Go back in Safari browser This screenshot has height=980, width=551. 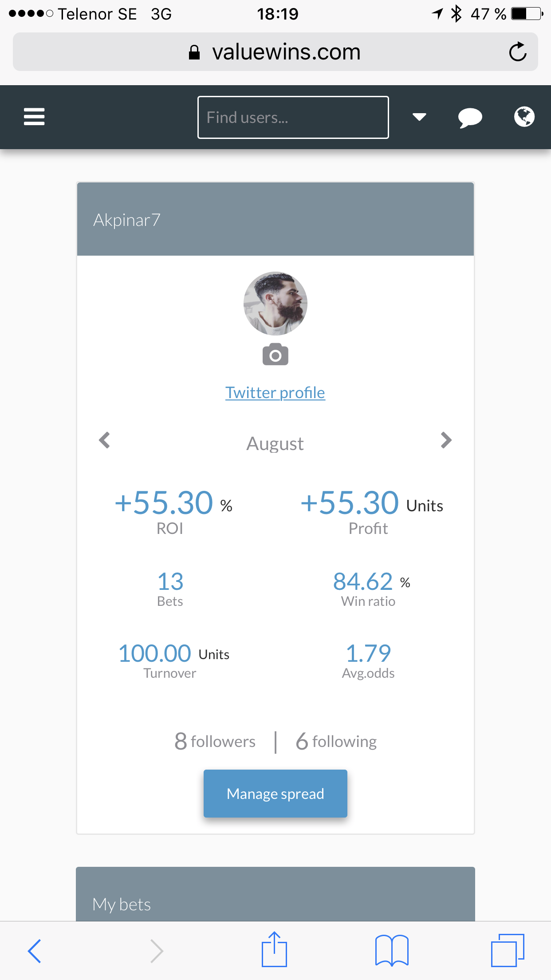(x=35, y=951)
